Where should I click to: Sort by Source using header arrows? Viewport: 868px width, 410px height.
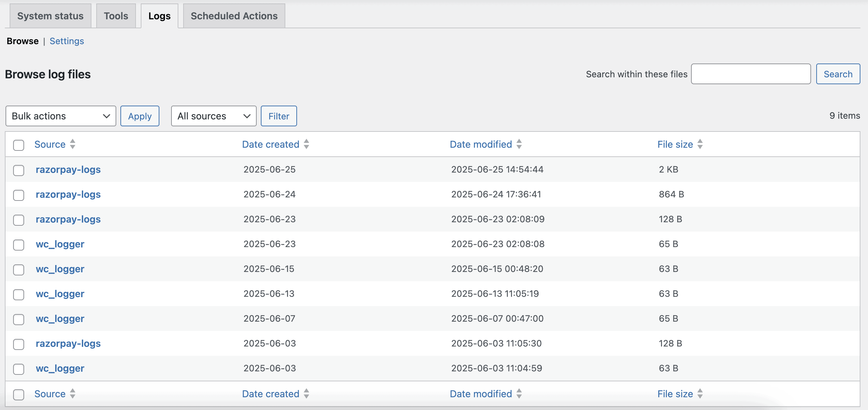[x=72, y=144]
